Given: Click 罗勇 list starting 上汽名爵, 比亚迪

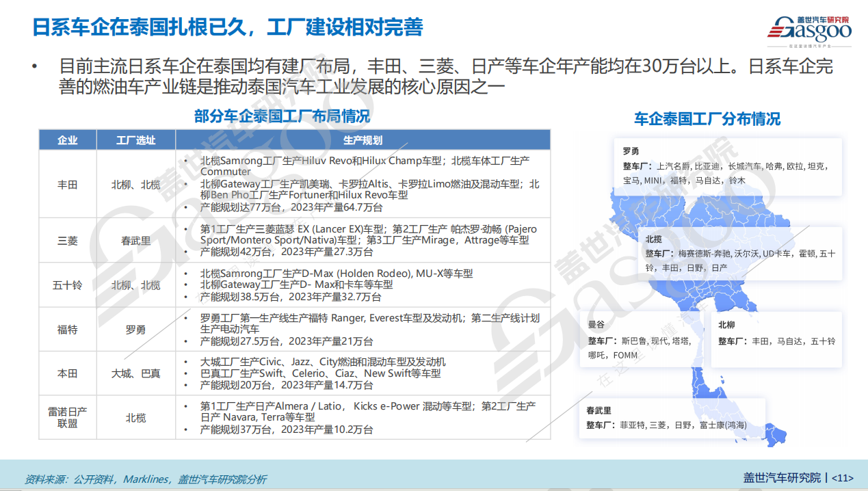Looking at the screenshot, I should 725,173.
